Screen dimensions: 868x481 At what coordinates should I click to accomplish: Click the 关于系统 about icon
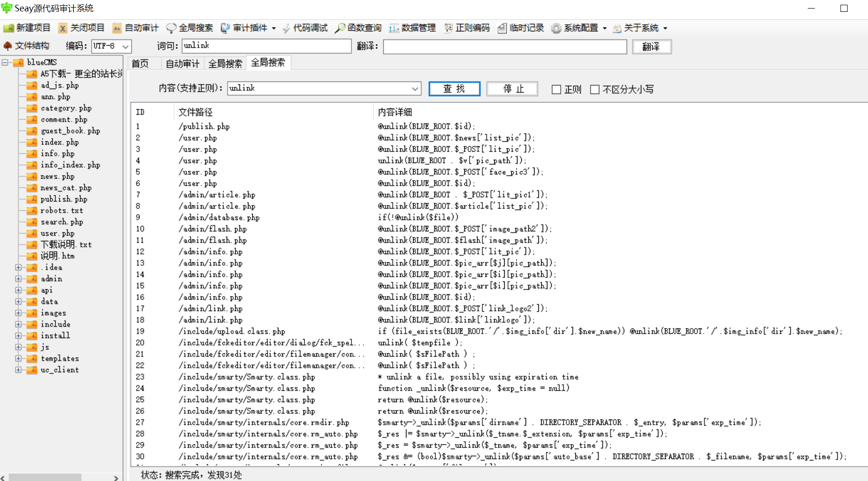[x=617, y=28]
